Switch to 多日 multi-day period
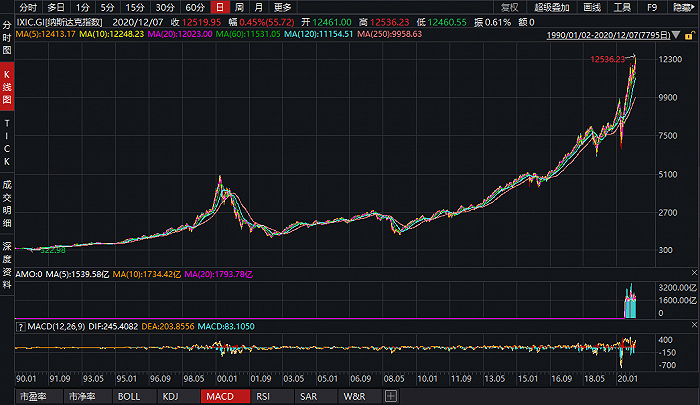 [56, 7]
